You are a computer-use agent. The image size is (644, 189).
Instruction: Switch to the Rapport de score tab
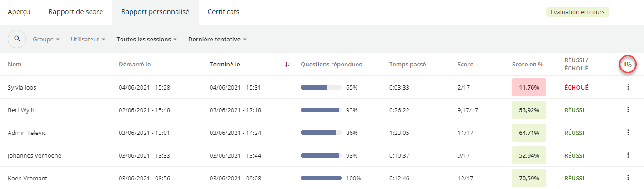[75, 12]
